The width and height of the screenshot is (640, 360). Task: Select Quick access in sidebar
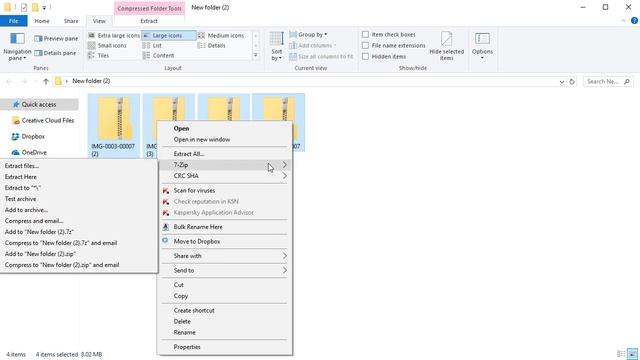click(39, 104)
